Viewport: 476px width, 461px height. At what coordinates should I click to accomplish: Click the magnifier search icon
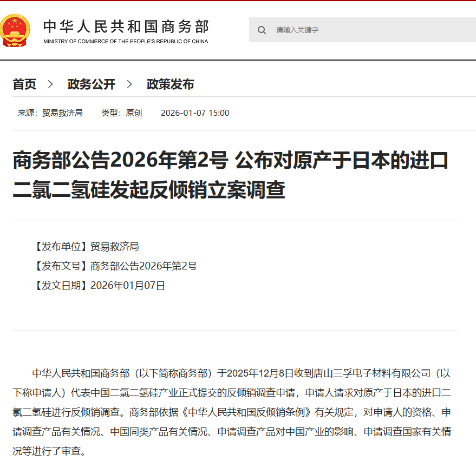point(262,30)
